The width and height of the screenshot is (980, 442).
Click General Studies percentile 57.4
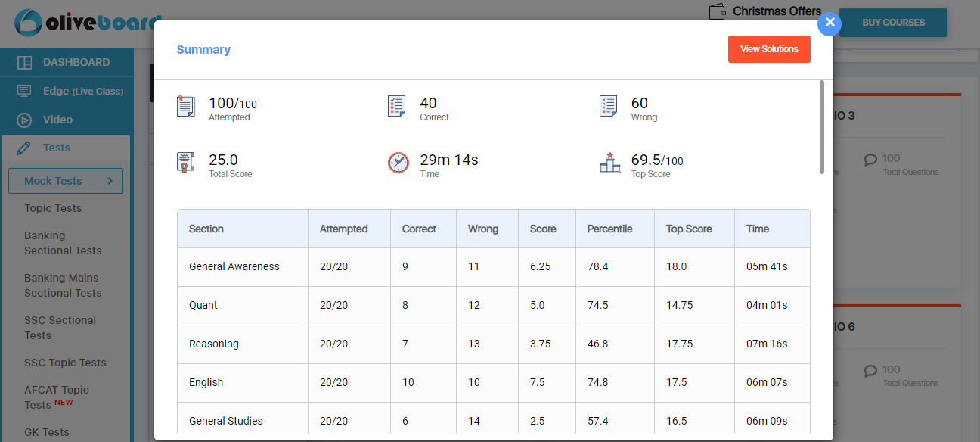point(597,421)
